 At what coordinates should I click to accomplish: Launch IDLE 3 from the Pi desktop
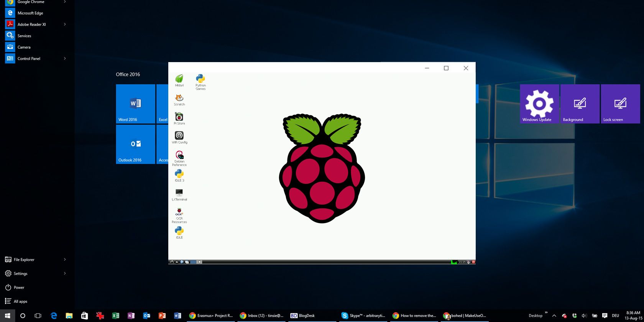coord(179,176)
